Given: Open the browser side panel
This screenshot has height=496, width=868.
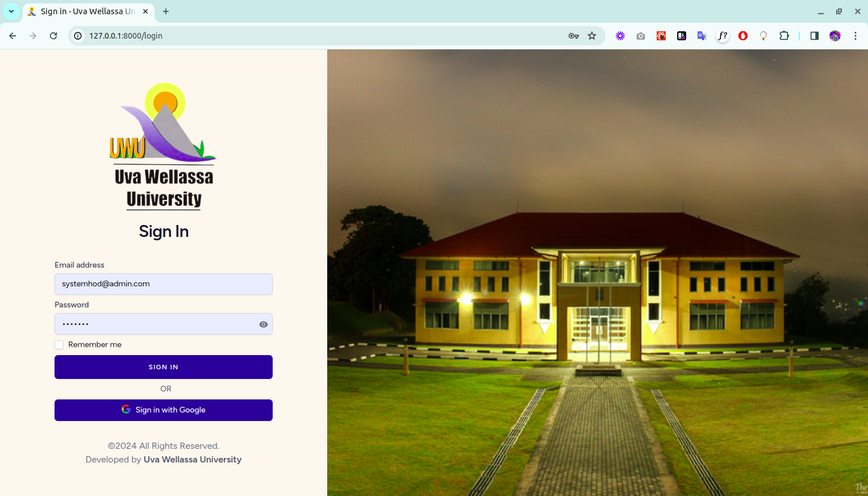Looking at the screenshot, I should 814,36.
